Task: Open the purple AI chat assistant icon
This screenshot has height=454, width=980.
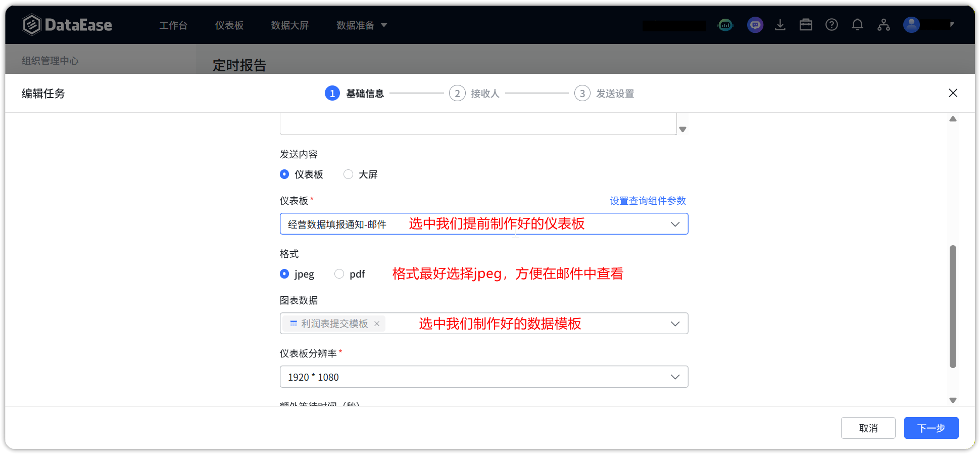Action: pos(755,25)
